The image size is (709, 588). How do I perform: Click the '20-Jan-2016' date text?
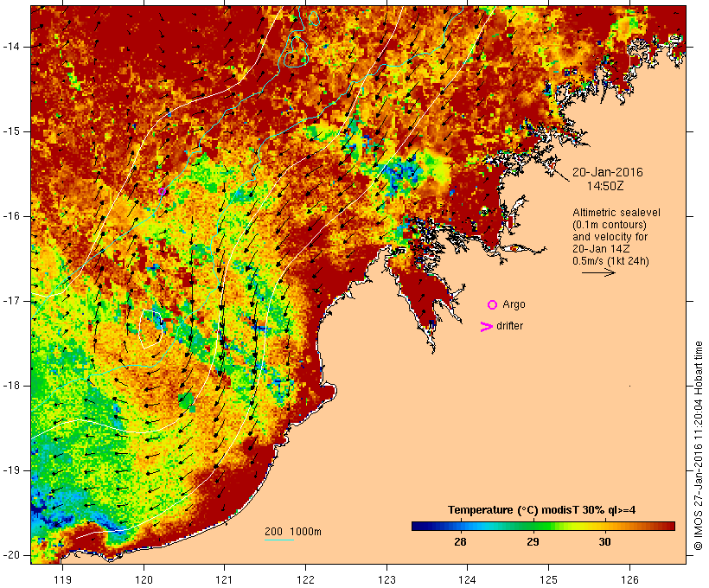click(x=608, y=172)
